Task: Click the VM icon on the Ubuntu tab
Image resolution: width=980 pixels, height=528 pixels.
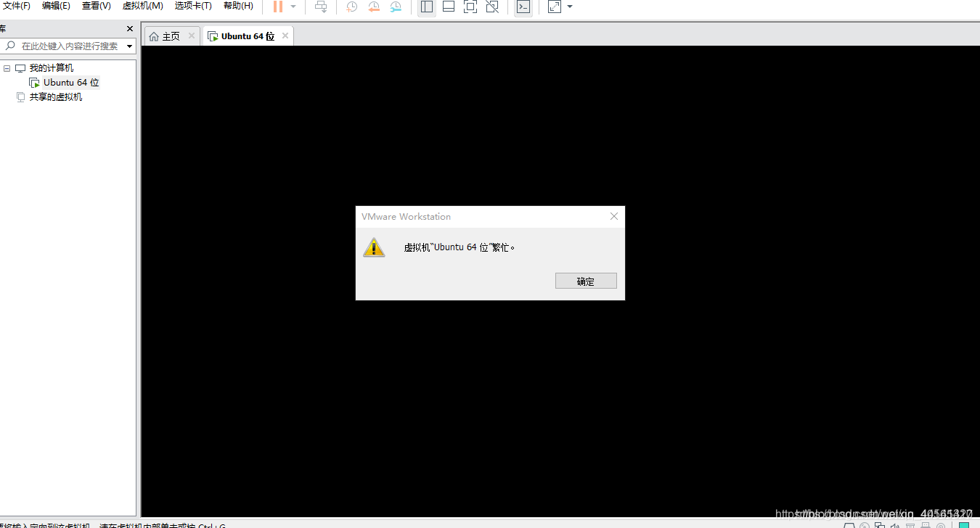Action: pyautogui.click(x=213, y=36)
